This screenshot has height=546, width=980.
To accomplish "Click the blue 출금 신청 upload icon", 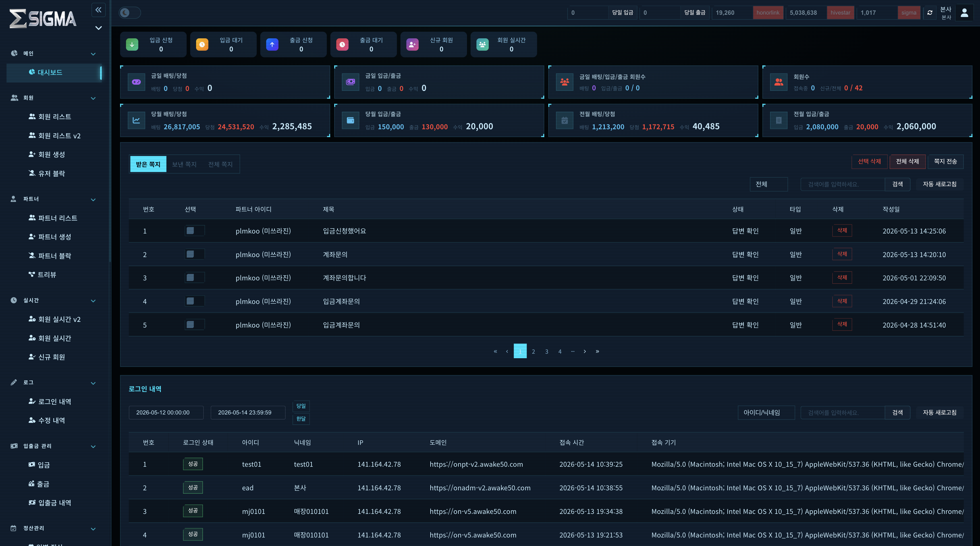I will tap(272, 45).
